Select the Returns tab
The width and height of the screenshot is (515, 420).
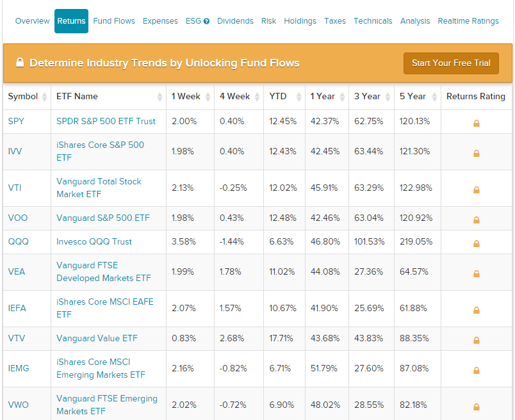pyautogui.click(x=71, y=21)
